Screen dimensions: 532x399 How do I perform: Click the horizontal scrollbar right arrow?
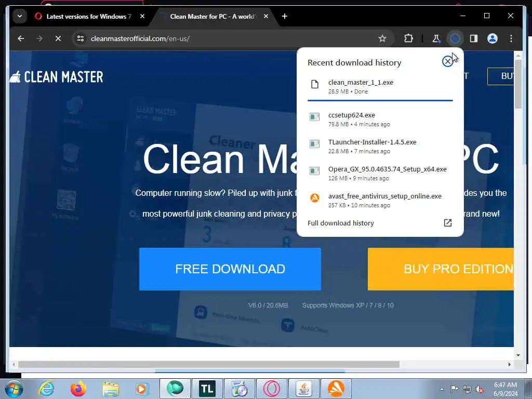pyautogui.click(x=509, y=364)
